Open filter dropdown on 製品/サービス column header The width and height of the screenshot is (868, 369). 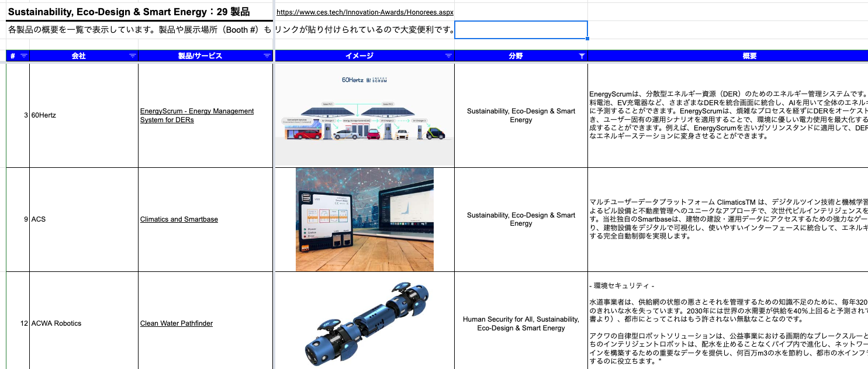(x=267, y=56)
